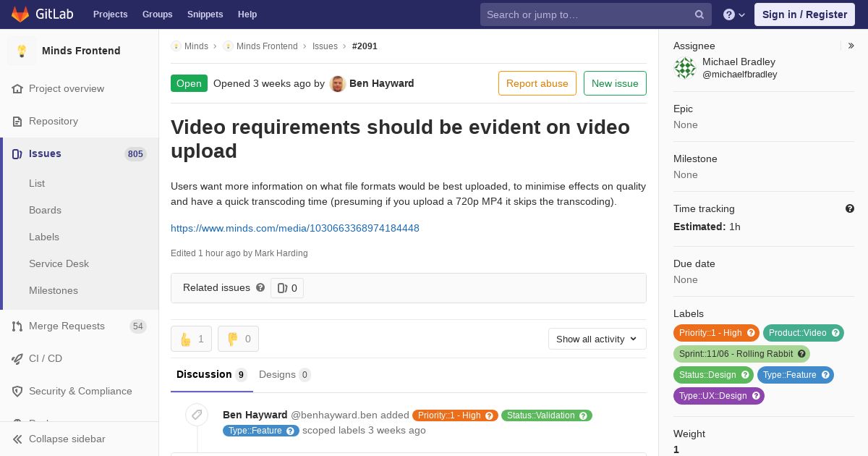Click the Minds Frontend lightbulb project avatar
868x456 pixels.
coord(22,51)
